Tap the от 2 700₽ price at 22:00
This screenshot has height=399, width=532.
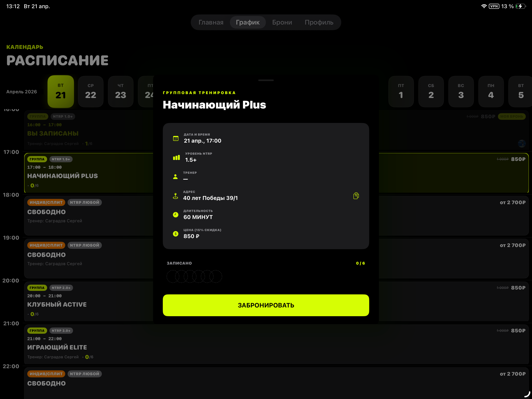(513, 374)
